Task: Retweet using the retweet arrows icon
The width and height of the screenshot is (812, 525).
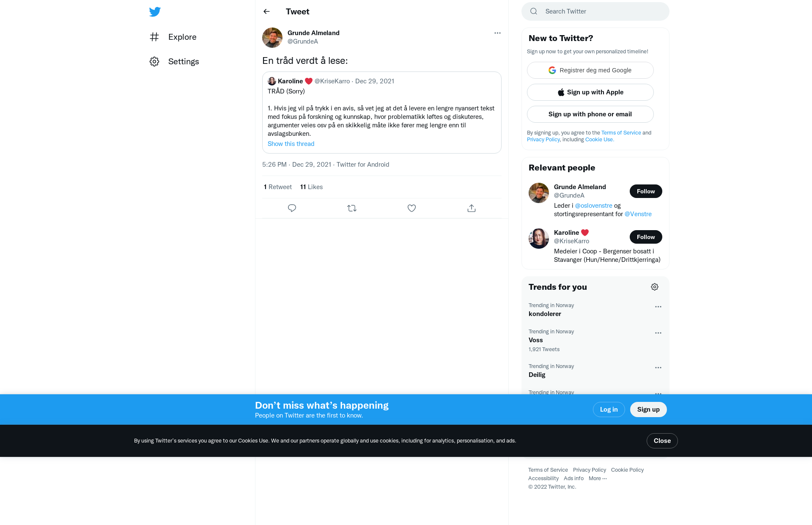Action: click(x=352, y=208)
